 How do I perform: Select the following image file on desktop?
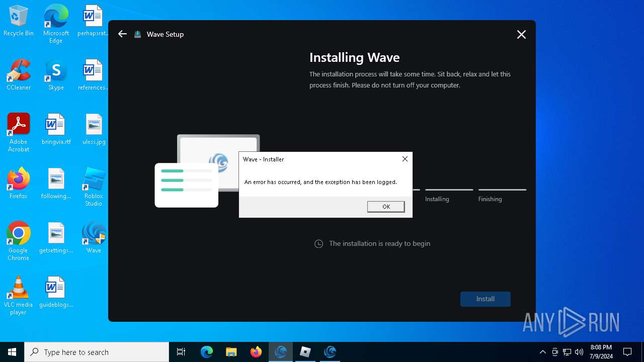click(x=56, y=184)
